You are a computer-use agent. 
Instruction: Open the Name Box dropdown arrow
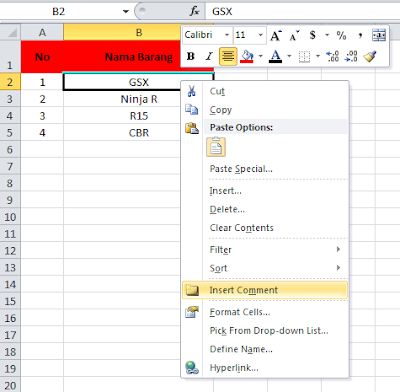[126, 11]
